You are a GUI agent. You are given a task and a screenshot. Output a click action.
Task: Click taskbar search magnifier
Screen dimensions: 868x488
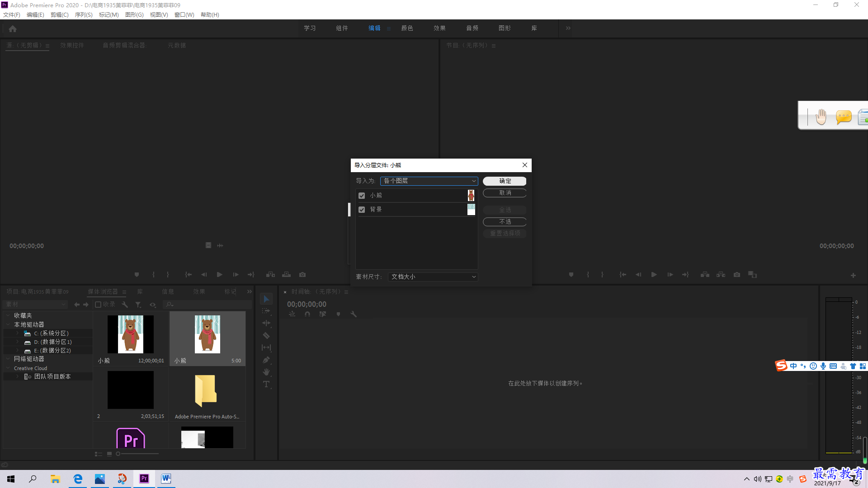(33, 479)
